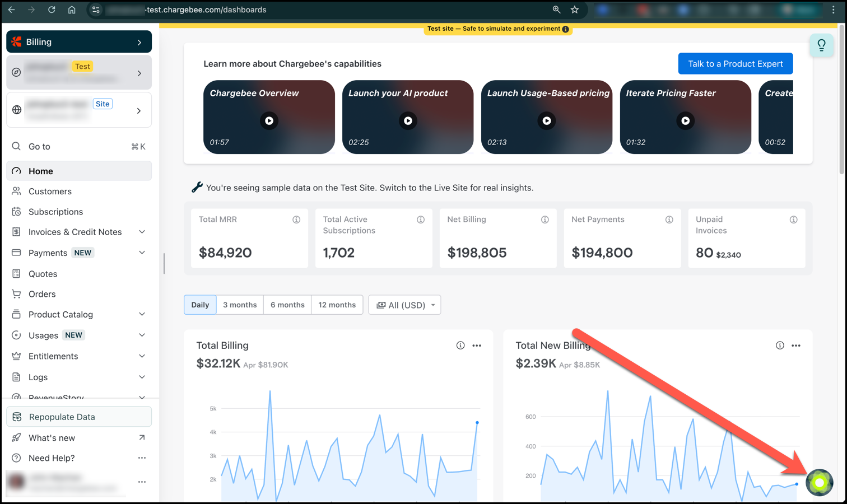This screenshot has width=847, height=504.
Task: Play the Iterate Pricing Faster video
Action: click(x=686, y=120)
